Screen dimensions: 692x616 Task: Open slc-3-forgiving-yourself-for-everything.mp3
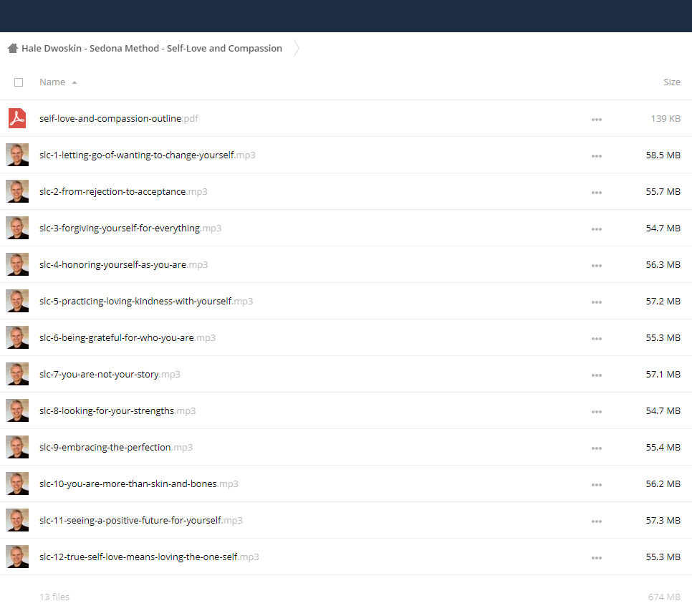[x=130, y=228]
